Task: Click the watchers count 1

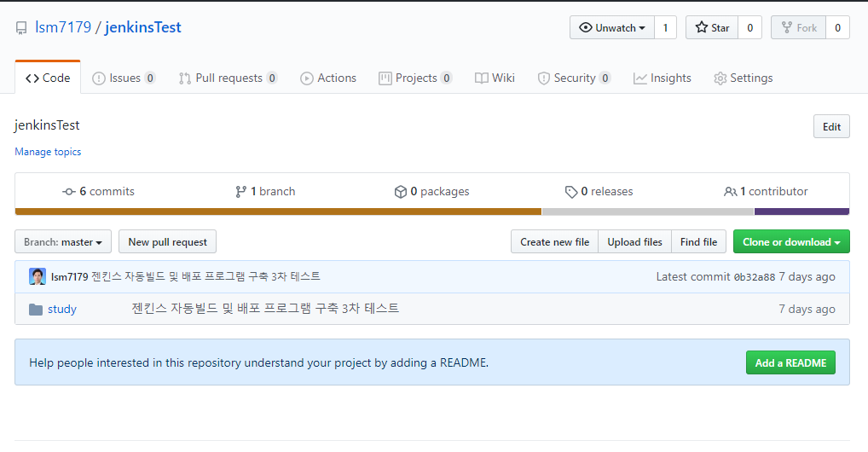Action: (665, 27)
